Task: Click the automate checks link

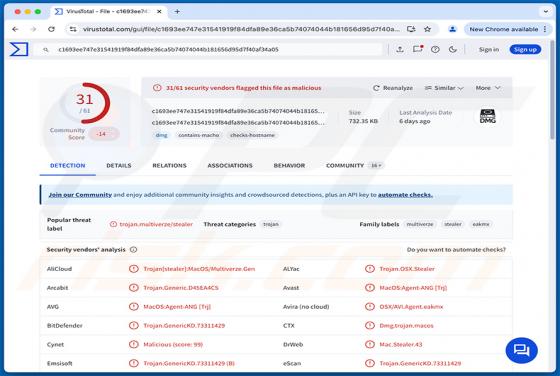Action: tap(405, 195)
